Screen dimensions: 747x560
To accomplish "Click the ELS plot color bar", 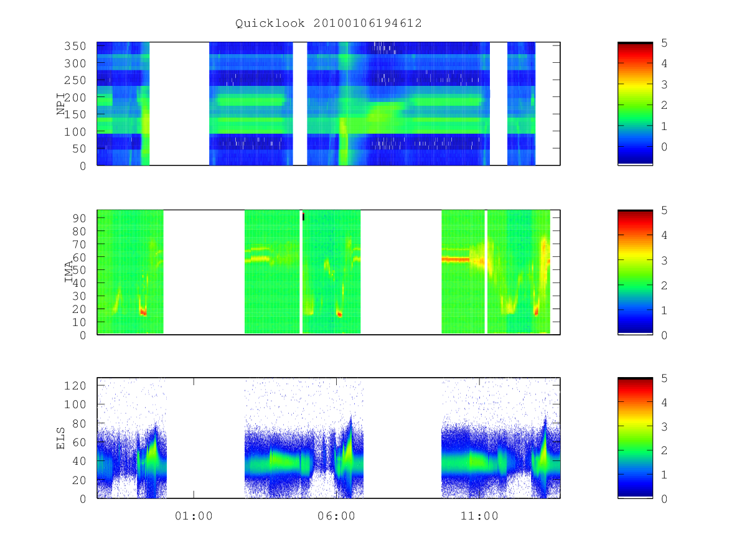I will [x=635, y=438].
